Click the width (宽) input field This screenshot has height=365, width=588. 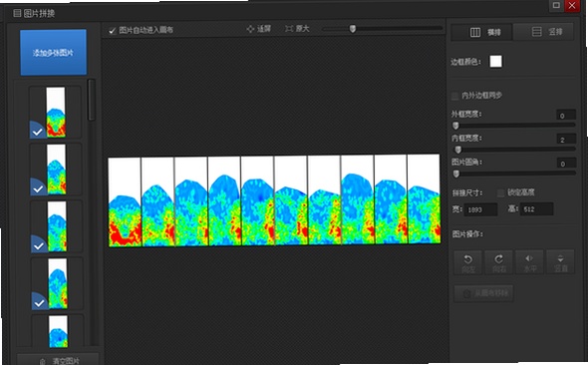coord(480,209)
